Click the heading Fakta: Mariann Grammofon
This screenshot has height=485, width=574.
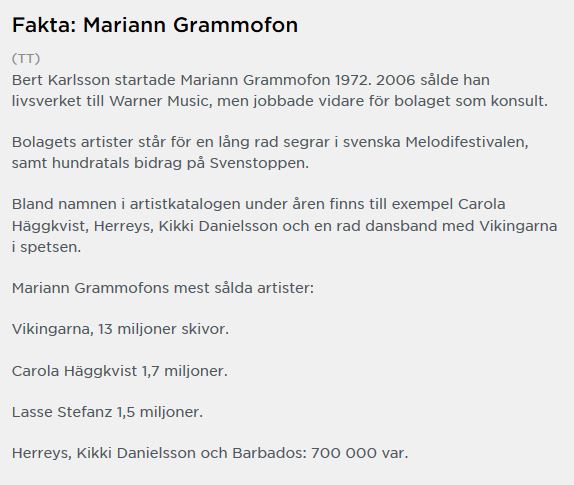tap(155, 25)
